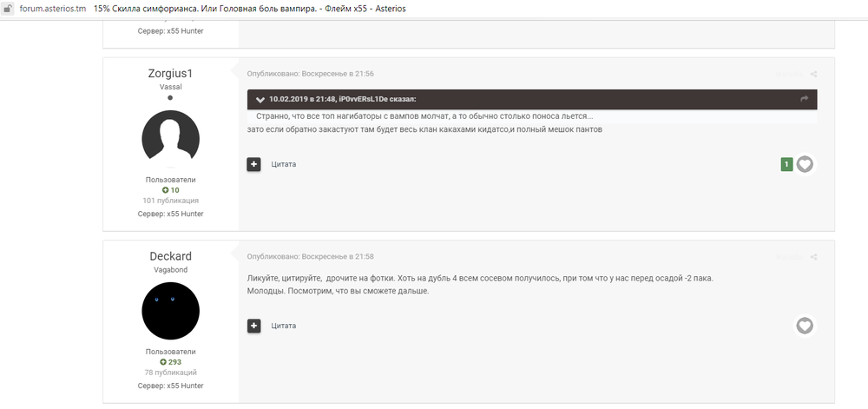
Task: Click Zorgius1 reputation 10 badge
Action: pos(170,190)
